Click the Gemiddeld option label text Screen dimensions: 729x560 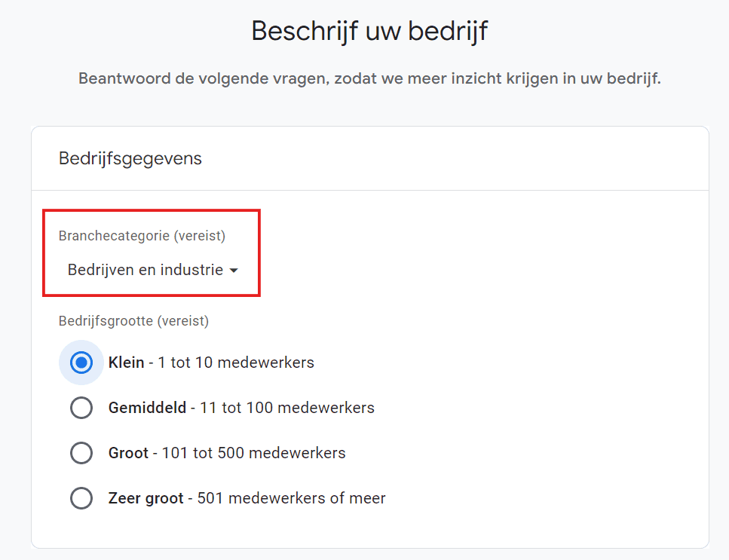(x=241, y=408)
